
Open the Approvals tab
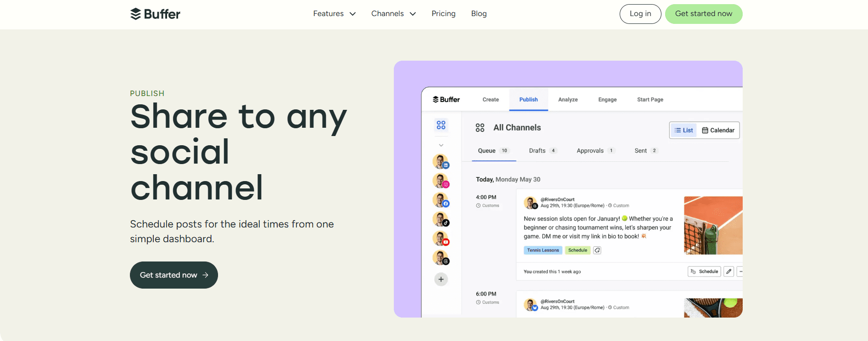(x=596, y=151)
